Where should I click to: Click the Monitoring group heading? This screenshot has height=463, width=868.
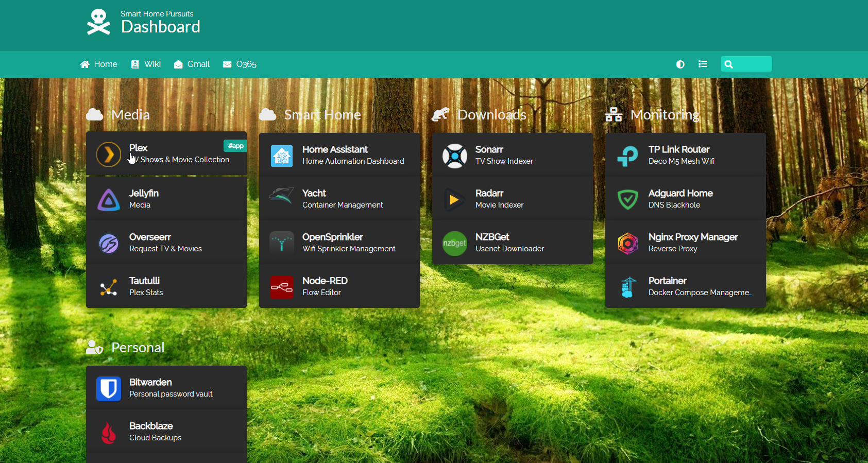[x=665, y=115]
